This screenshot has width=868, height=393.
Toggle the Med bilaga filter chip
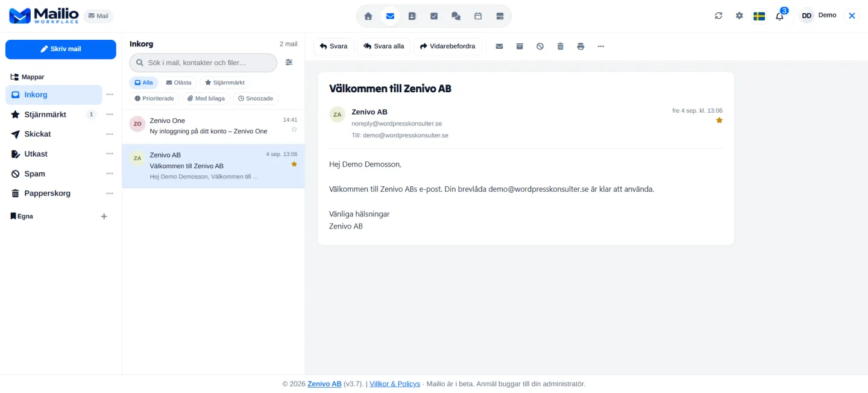pyautogui.click(x=206, y=98)
